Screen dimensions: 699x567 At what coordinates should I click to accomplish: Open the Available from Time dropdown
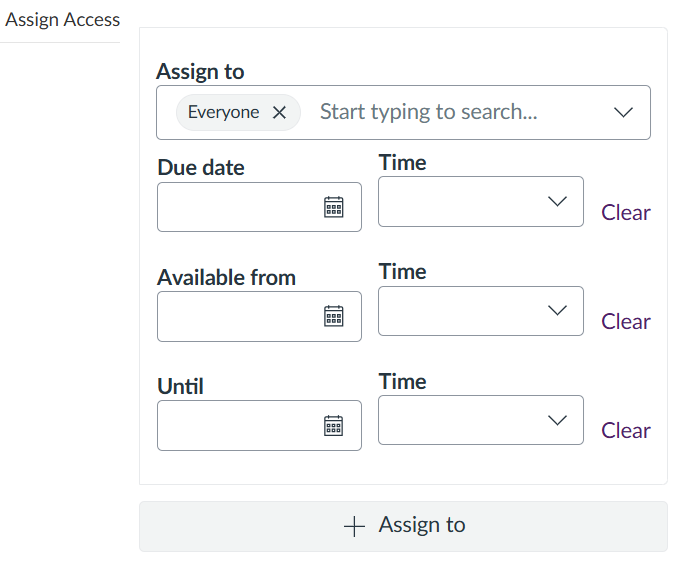(481, 311)
